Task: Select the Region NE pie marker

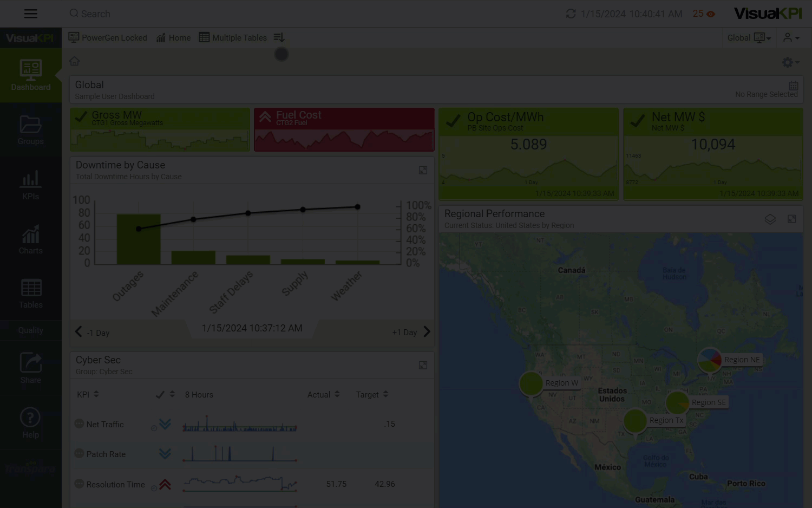Action: coord(709,360)
